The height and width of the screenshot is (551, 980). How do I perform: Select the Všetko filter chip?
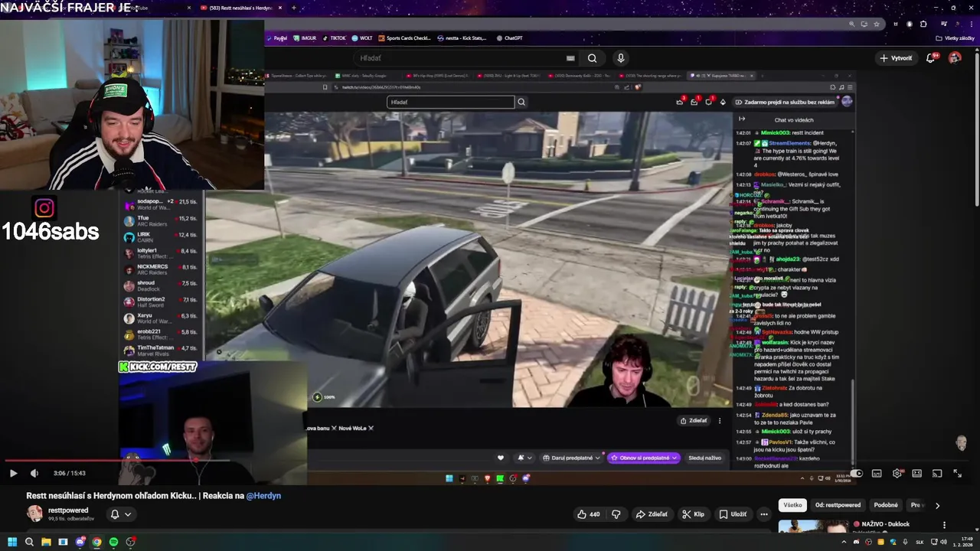coord(792,505)
